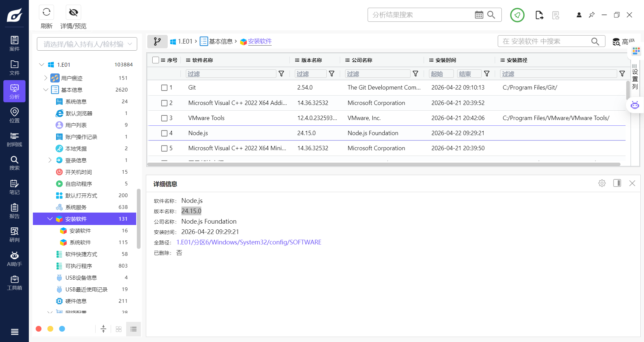644x342 pixels.
Task: Click the export file icon in top bar
Action: point(539,15)
